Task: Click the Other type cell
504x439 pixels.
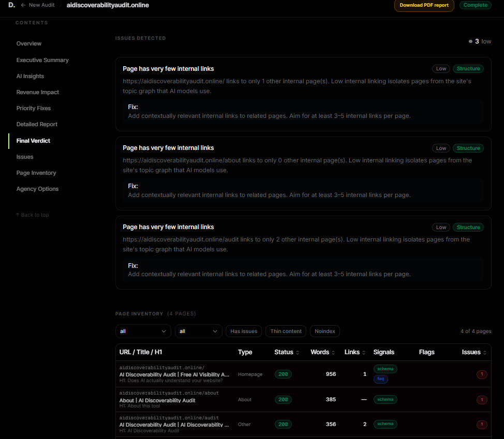Action: 244,425
